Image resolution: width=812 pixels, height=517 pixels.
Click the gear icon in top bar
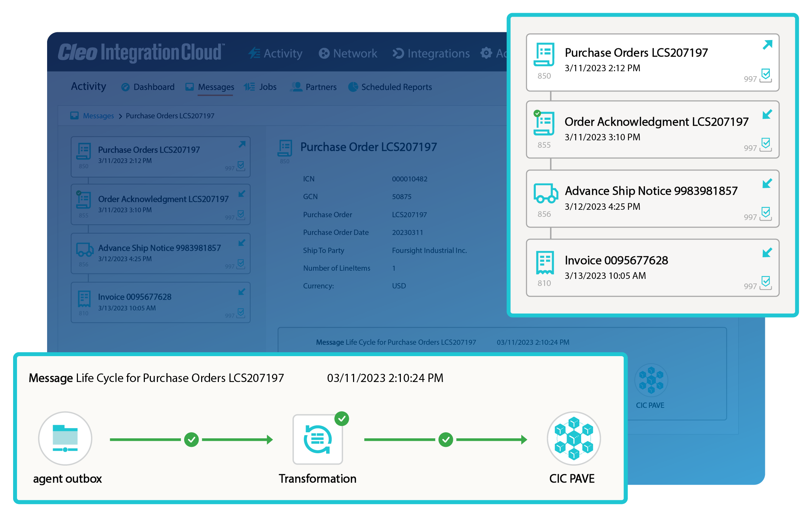(x=486, y=53)
